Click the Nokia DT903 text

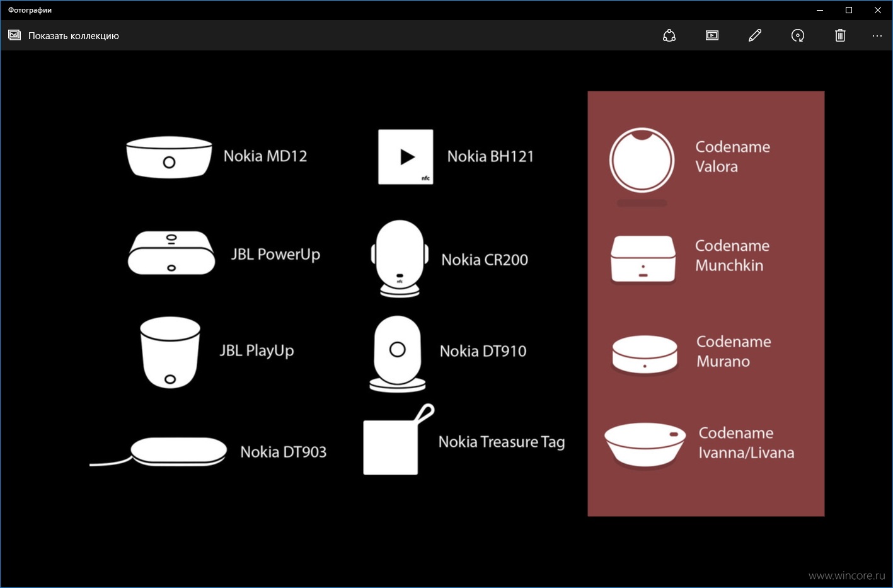(x=284, y=452)
